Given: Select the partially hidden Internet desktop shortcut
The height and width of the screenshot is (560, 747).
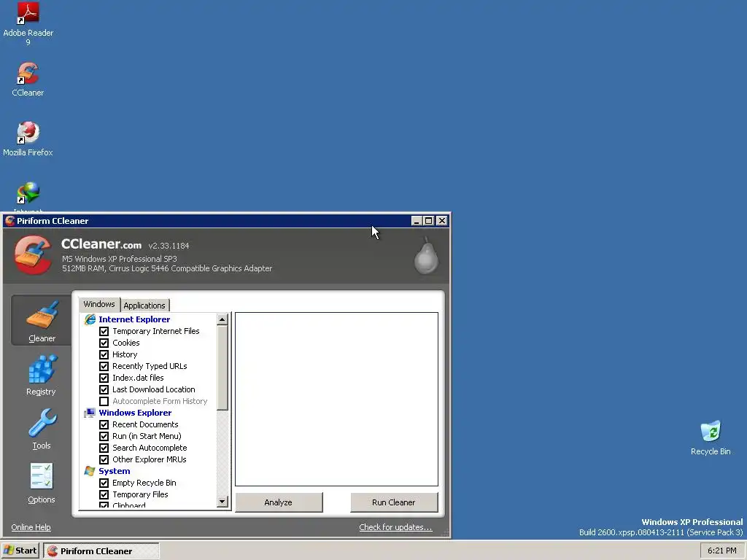Looking at the screenshot, I should coord(28,197).
